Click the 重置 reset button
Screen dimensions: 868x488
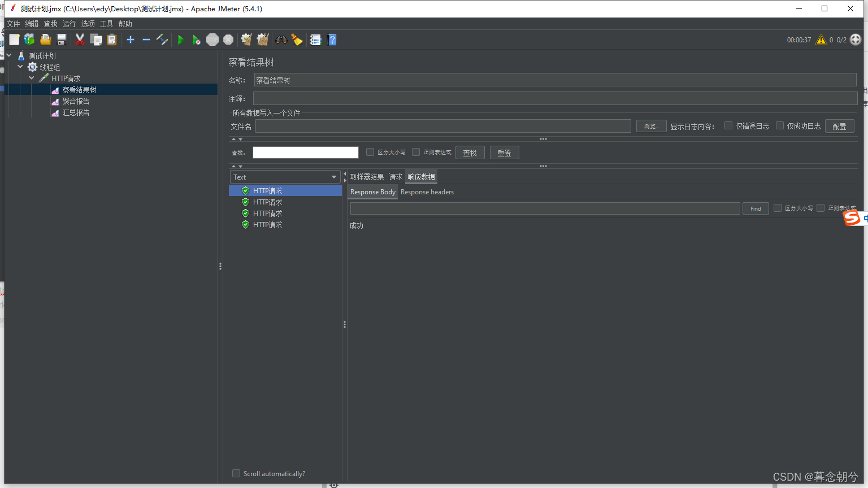pyautogui.click(x=504, y=152)
